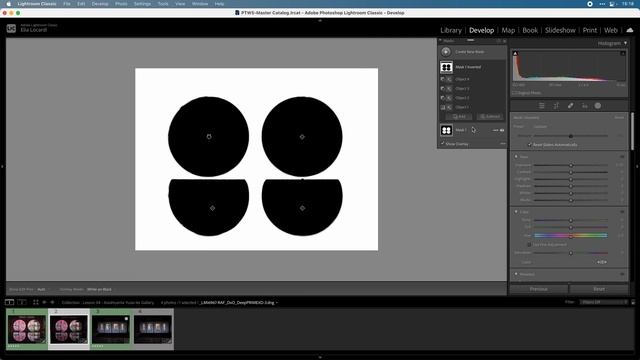This screenshot has width=640, height=360.
Task: Switch to the Library module
Action: point(451,30)
